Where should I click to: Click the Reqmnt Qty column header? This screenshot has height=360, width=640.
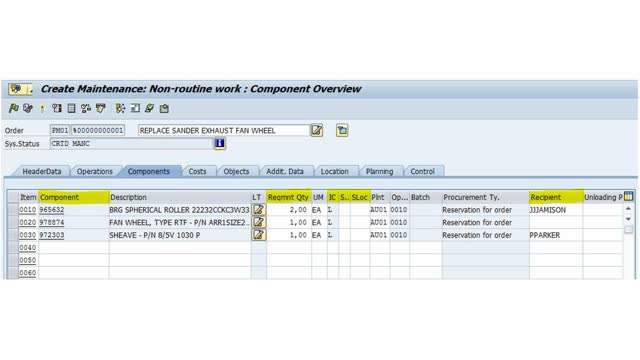[289, 197]
